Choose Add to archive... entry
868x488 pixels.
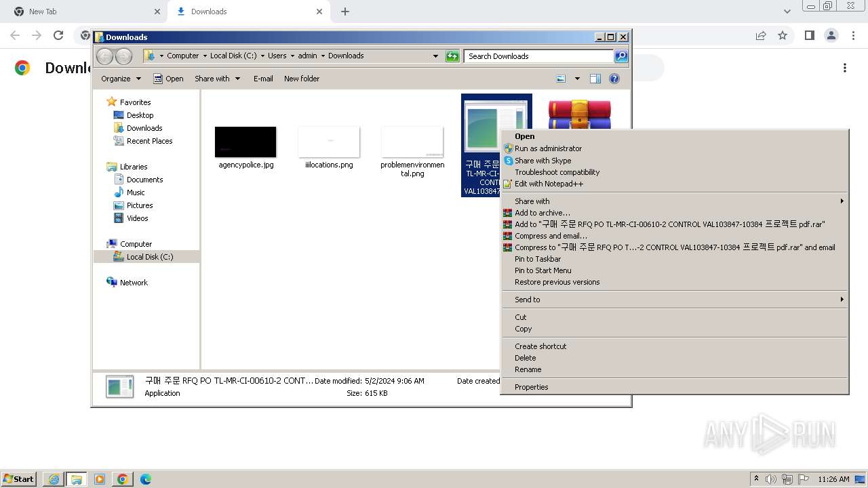tap(542, 213)
